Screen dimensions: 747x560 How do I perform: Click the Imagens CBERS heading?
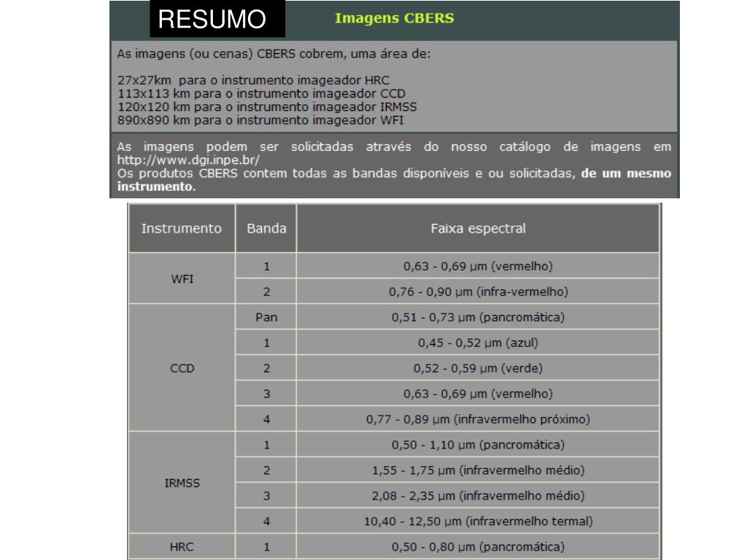[395, 18]
